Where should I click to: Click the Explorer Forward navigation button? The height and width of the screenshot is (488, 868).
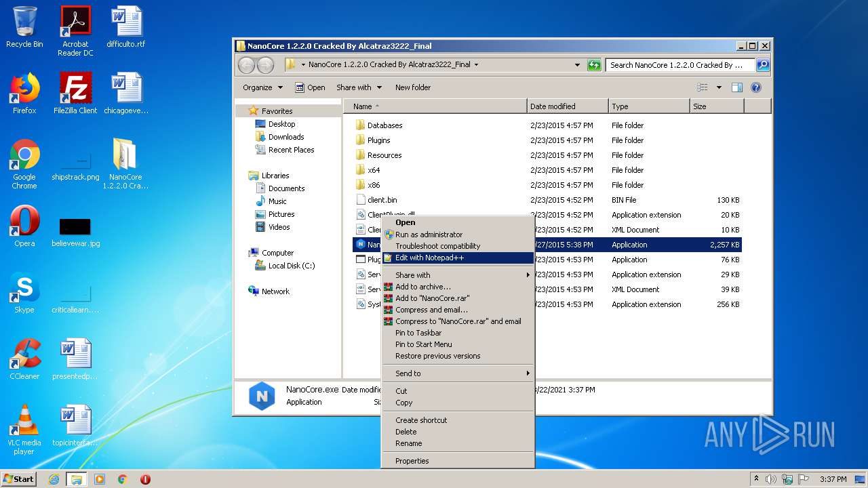[x=265, y=65]
